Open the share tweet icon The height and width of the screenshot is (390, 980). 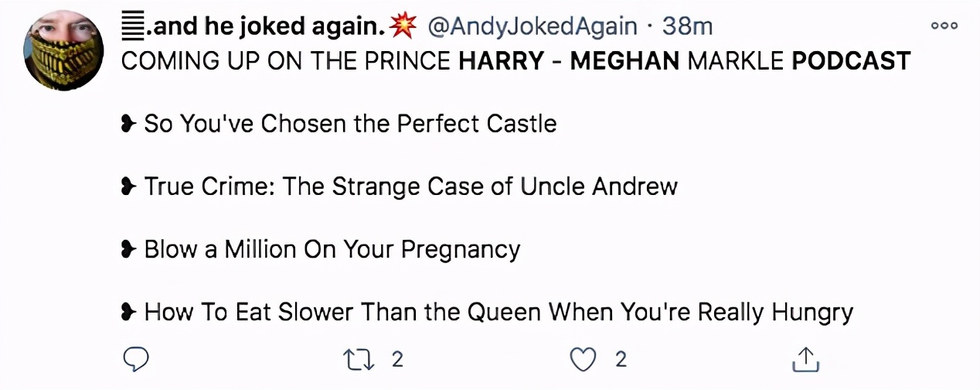[805, 359]
